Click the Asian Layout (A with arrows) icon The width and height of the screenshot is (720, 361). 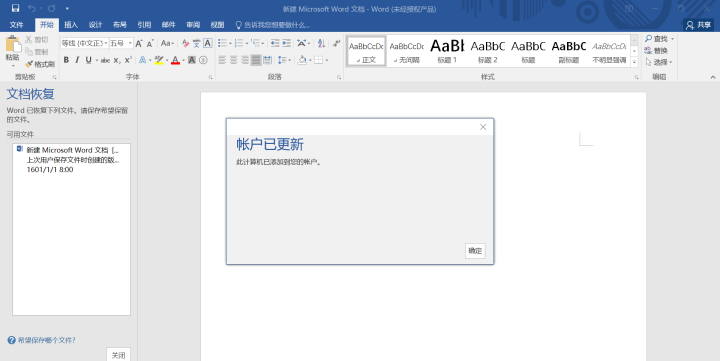pyautogui.click(x=303, y=43)
